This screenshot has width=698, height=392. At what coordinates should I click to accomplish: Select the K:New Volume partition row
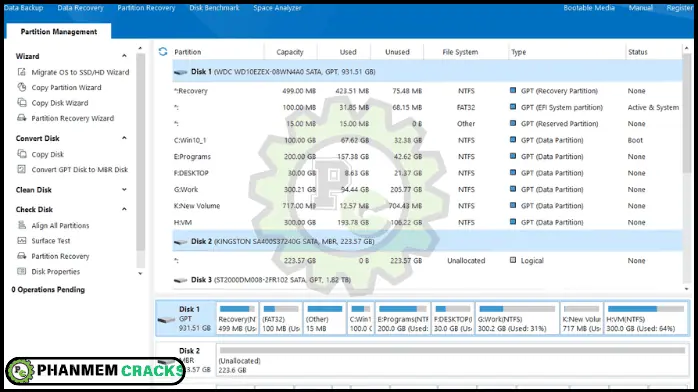pyautogui.click(x=427, y=206)
